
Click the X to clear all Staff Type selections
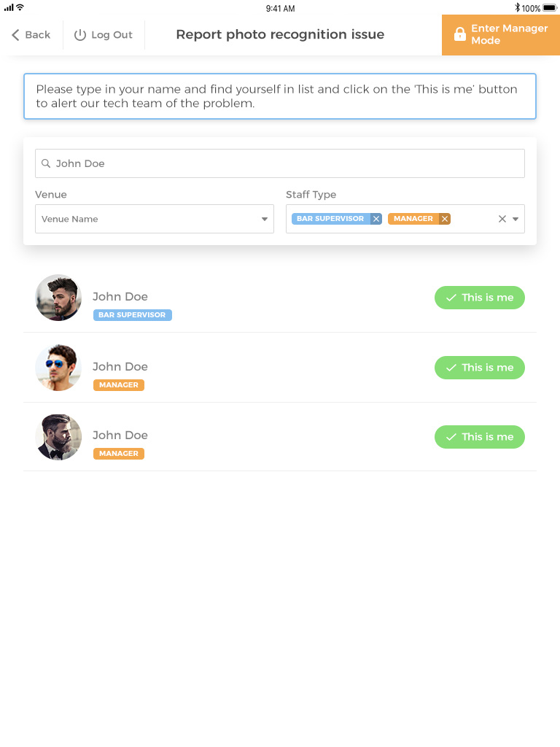tap(502, 218)
